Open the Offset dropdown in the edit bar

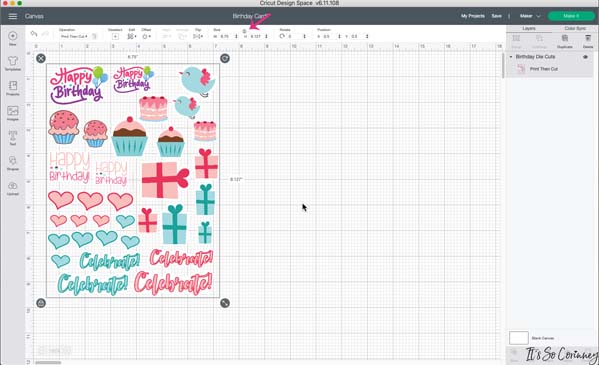point(146,36)
